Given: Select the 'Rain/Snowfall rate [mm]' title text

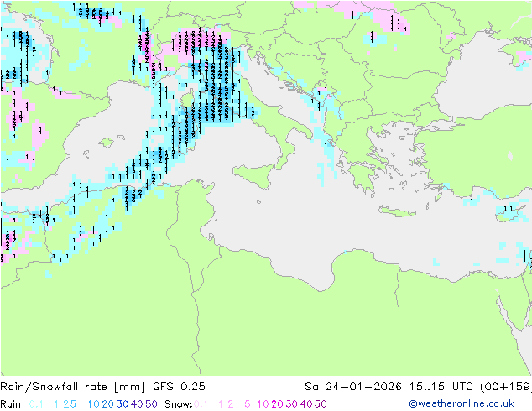Looking at the screenshot, I should coord(73,387).
